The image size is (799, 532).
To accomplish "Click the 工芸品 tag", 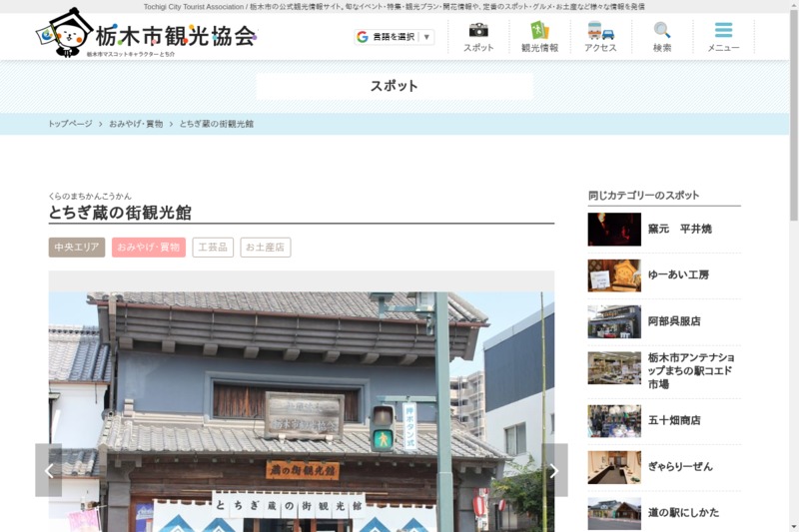I will 213,248.
